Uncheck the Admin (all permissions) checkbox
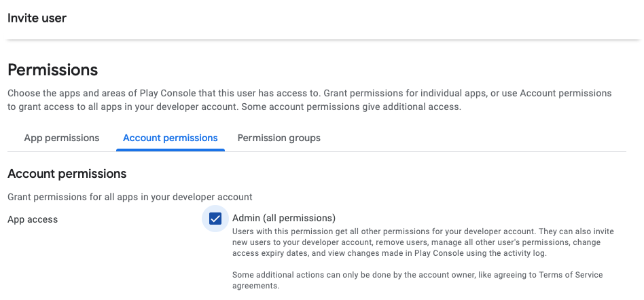 tap(215, 219)
